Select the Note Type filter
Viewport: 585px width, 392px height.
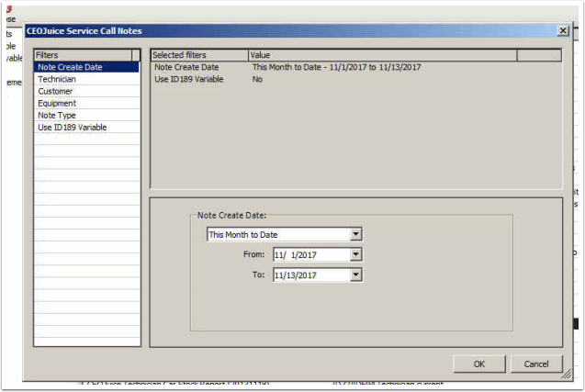[x=86, y=116]
